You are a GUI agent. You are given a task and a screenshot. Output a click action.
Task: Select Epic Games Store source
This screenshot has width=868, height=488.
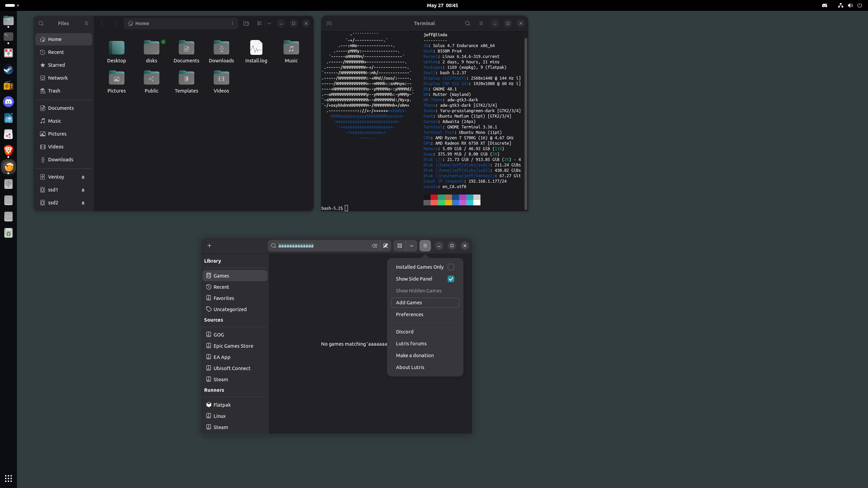[x=235, y=346]
